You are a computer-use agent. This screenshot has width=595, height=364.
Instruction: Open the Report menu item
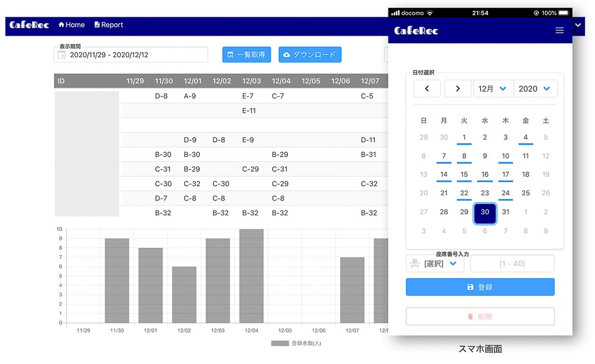coord(109,25)
